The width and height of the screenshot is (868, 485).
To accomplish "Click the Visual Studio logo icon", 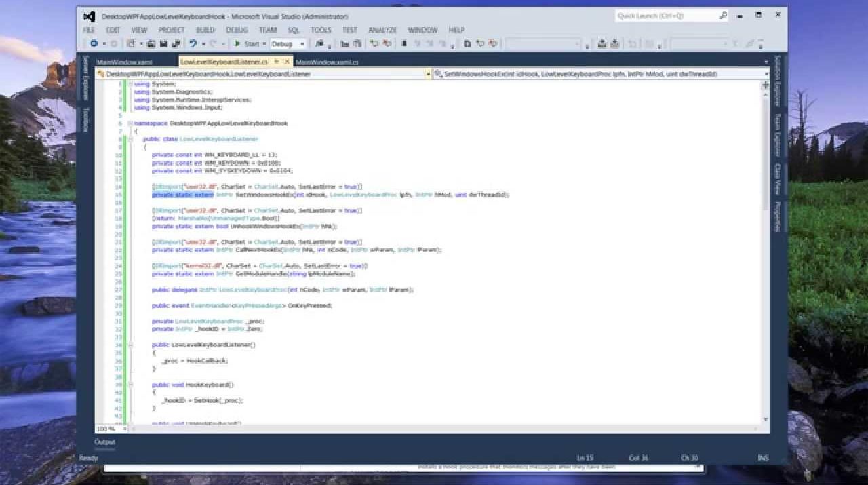I will coord(89,16).
